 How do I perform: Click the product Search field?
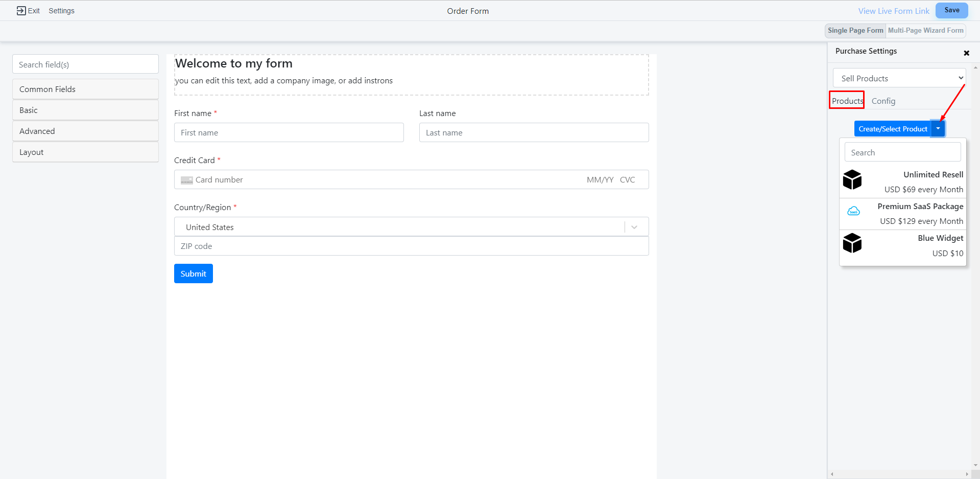point(902,152)
